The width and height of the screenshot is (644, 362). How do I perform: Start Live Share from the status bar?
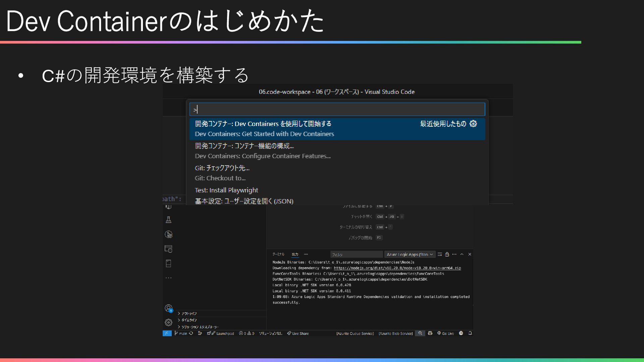click(x=298, y=333)
